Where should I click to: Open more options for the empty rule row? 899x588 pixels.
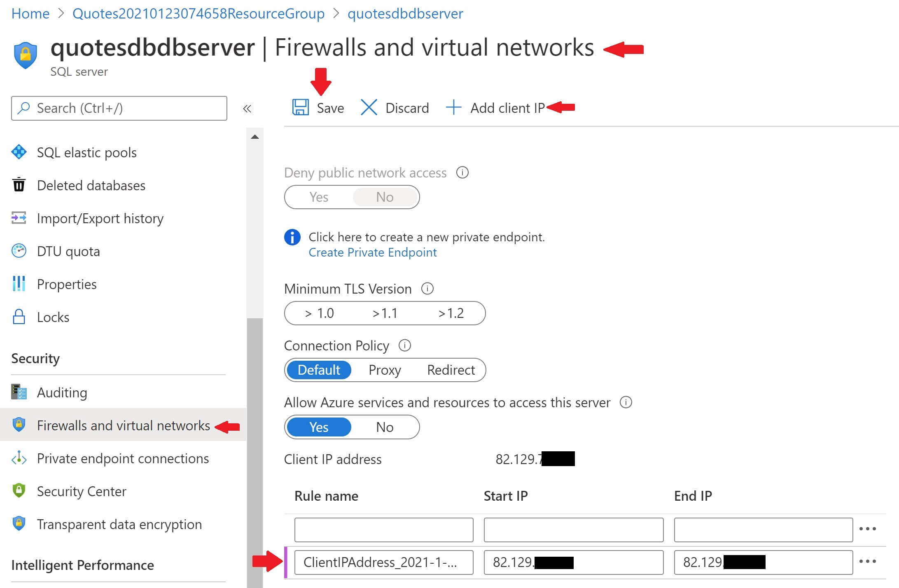868,529
